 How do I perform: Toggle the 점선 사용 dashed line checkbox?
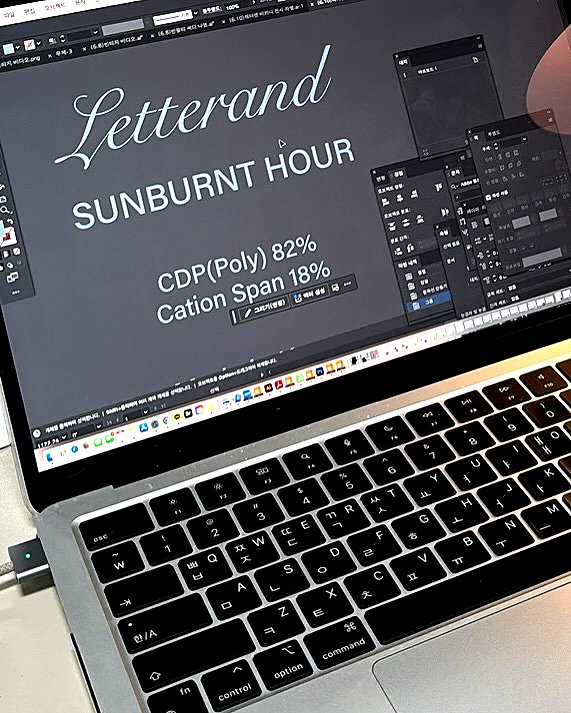click(489, 197)
